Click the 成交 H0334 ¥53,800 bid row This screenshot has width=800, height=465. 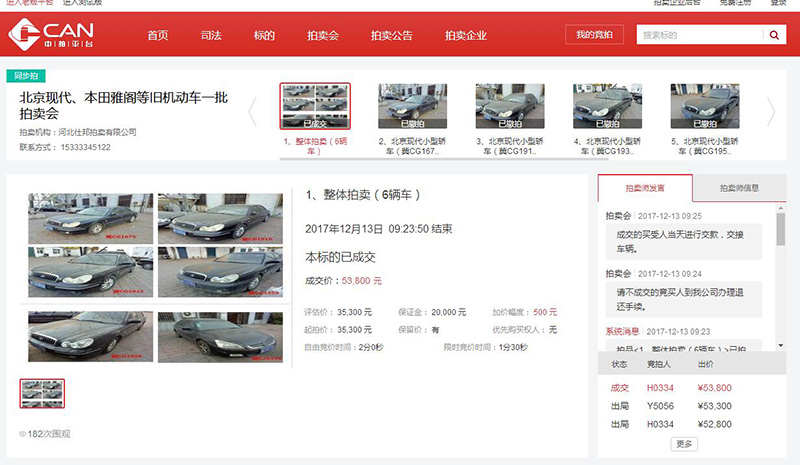click(671, 388)
